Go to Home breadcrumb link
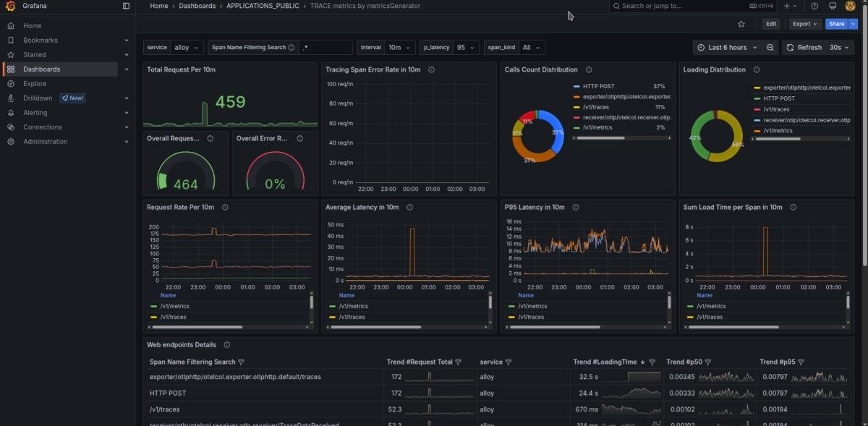This screenshot has height=426, width=868. 158,6
